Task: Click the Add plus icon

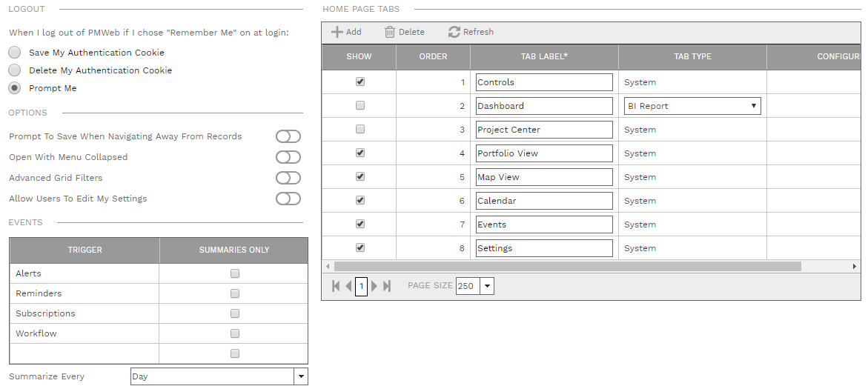Action: (x=337, y=32)
